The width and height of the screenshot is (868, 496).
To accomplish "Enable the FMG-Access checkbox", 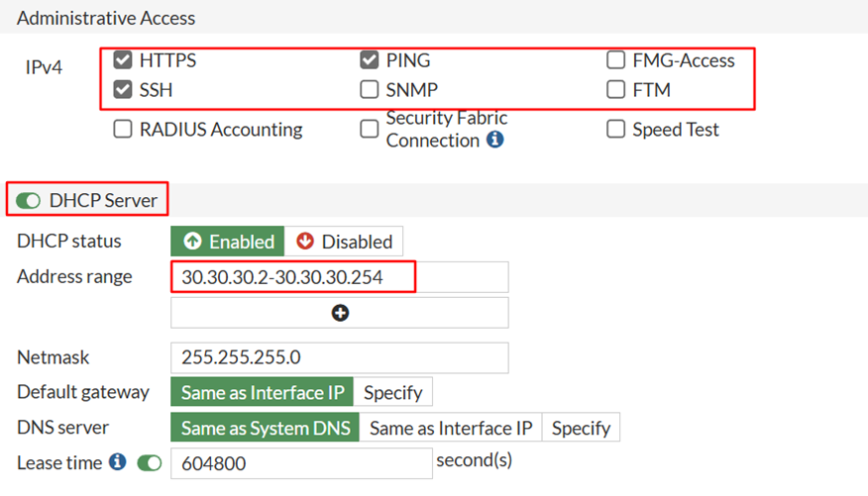I will (x=615, y=59).
